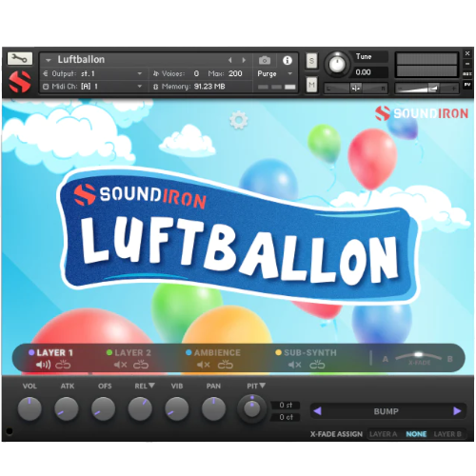The height and width of the screenshot is (476, 476).
Task: Click the Max voices value 200
Action: (x=235, y=73)
